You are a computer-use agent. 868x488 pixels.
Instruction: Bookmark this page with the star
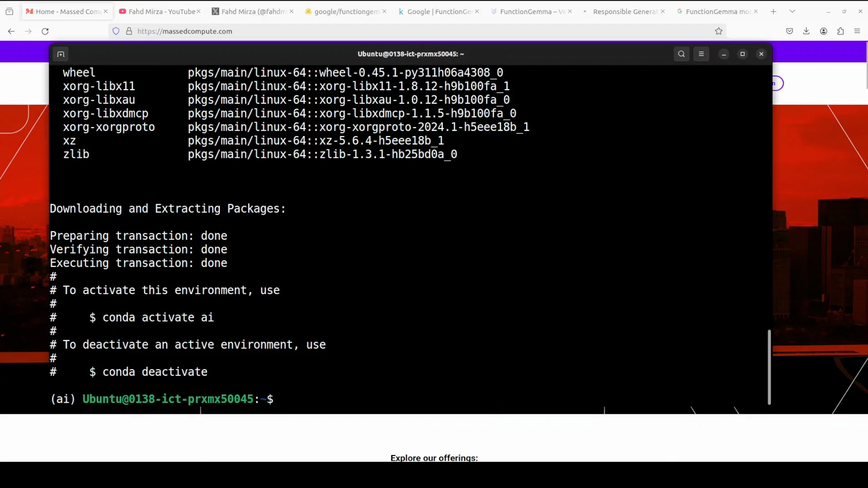(718, 31)
